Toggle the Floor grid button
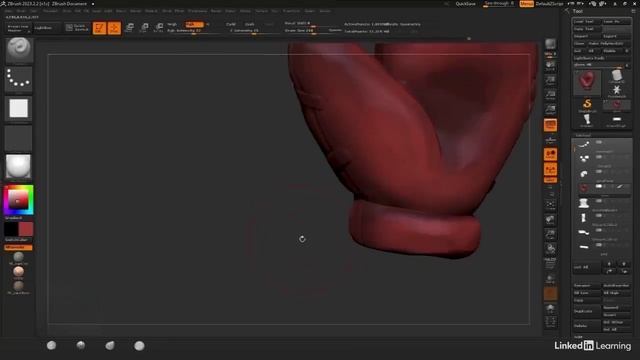640x360 pixels. pyautogui.click(x=550, y=140)
